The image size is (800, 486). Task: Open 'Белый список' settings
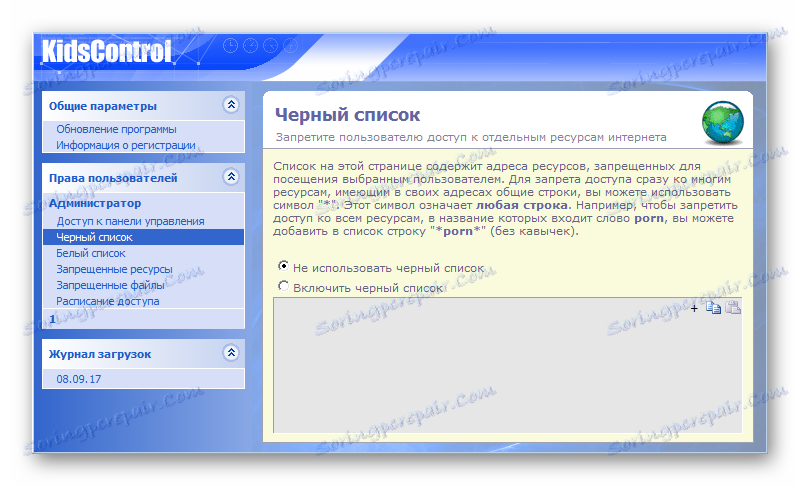click(91, 253)
